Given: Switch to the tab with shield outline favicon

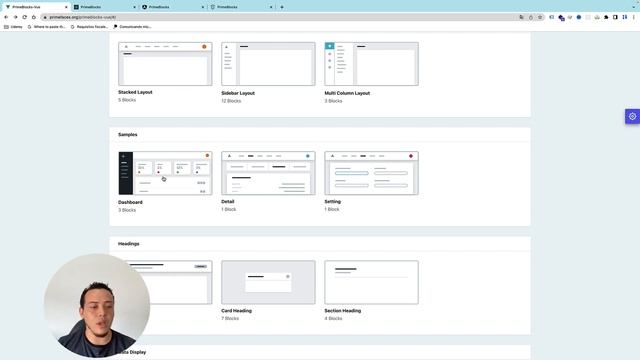Looking at the screenshot, I should coord(241,7).
